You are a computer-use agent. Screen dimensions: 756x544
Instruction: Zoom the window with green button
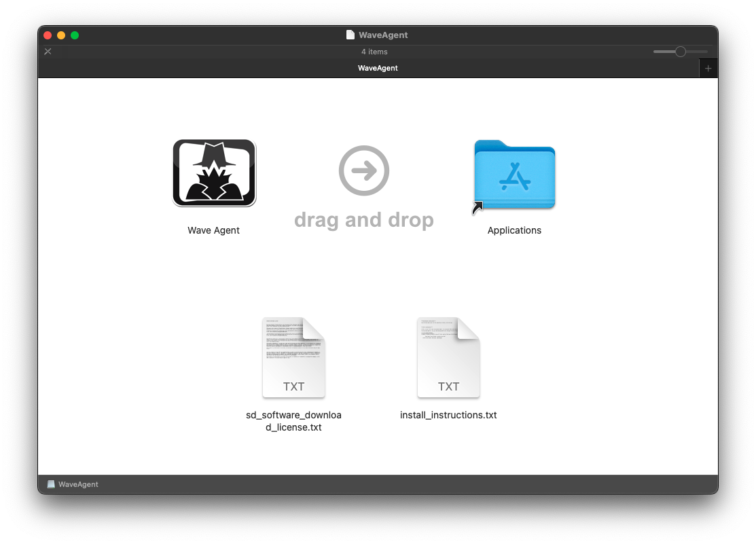pyautogui.click(x=75, y=35)
